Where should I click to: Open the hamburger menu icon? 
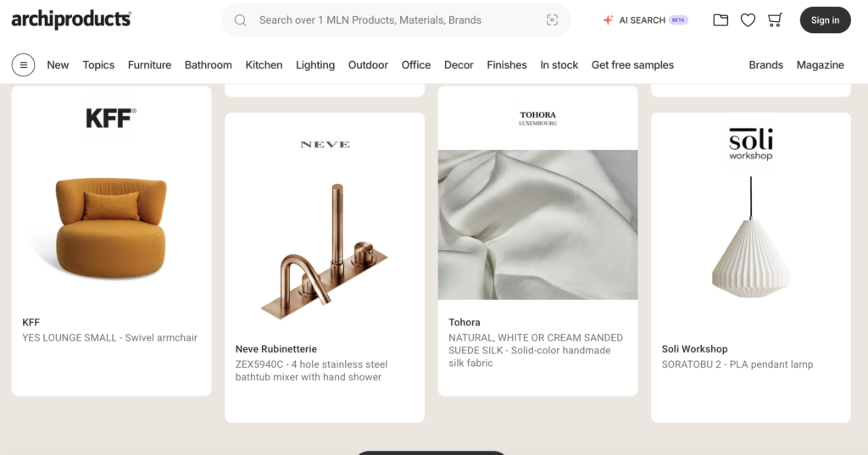pos(23,64)
